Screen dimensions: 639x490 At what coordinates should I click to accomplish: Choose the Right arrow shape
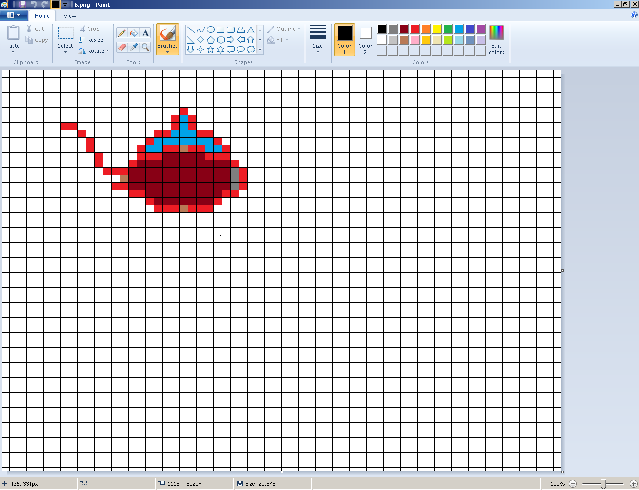(231, 40)
